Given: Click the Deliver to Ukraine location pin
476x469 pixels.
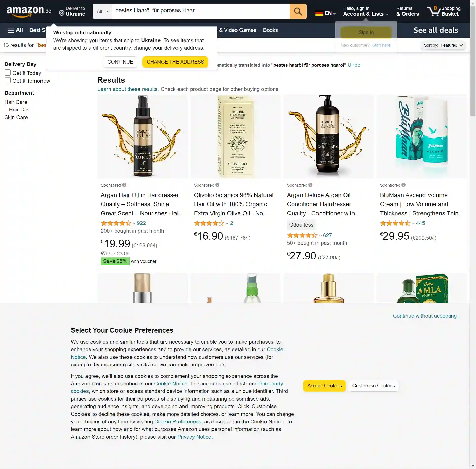Looking at the screenshot, I should point(61,13).
